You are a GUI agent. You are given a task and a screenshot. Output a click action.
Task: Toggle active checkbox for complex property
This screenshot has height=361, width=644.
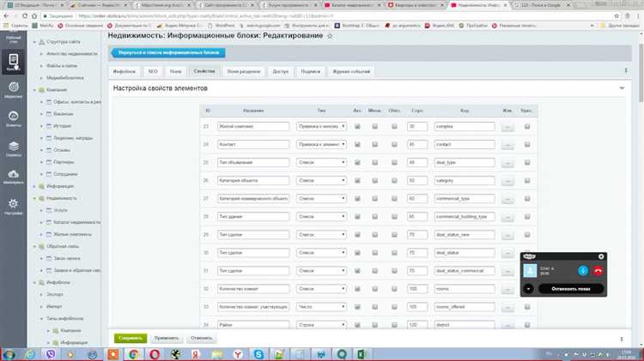click(357, 127)
